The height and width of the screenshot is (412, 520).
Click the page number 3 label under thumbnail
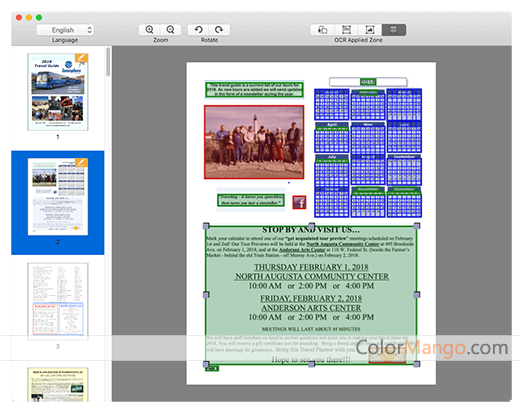click(x=58, y=347)
